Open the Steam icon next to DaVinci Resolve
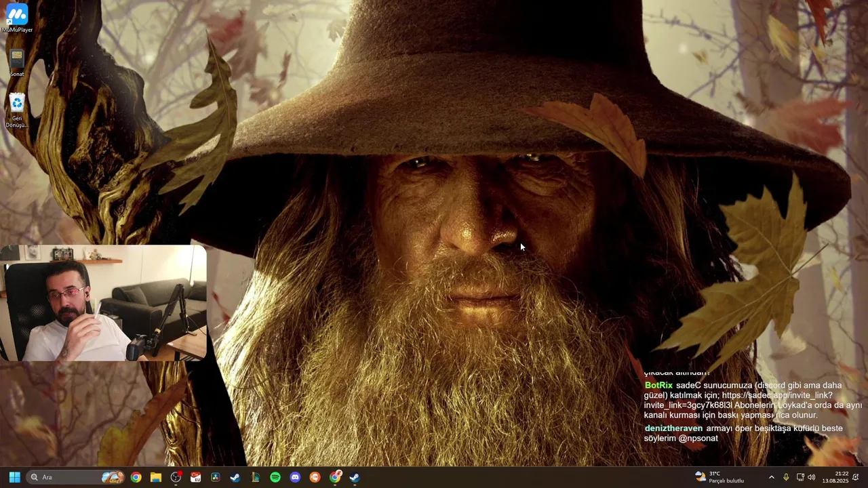This screenshot has height=488, width=868. click(x=235, y=477)
